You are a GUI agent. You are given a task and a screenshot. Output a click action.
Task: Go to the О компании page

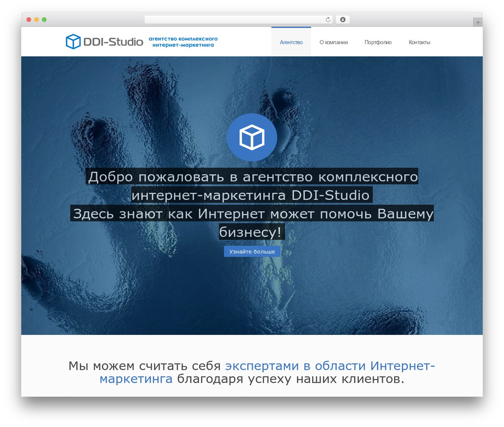(334, 42)
